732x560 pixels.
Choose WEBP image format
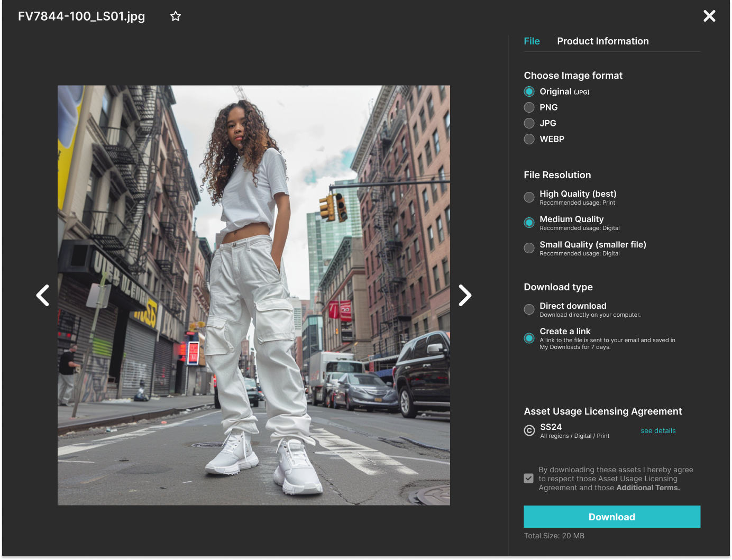click(x=528, y=139)
